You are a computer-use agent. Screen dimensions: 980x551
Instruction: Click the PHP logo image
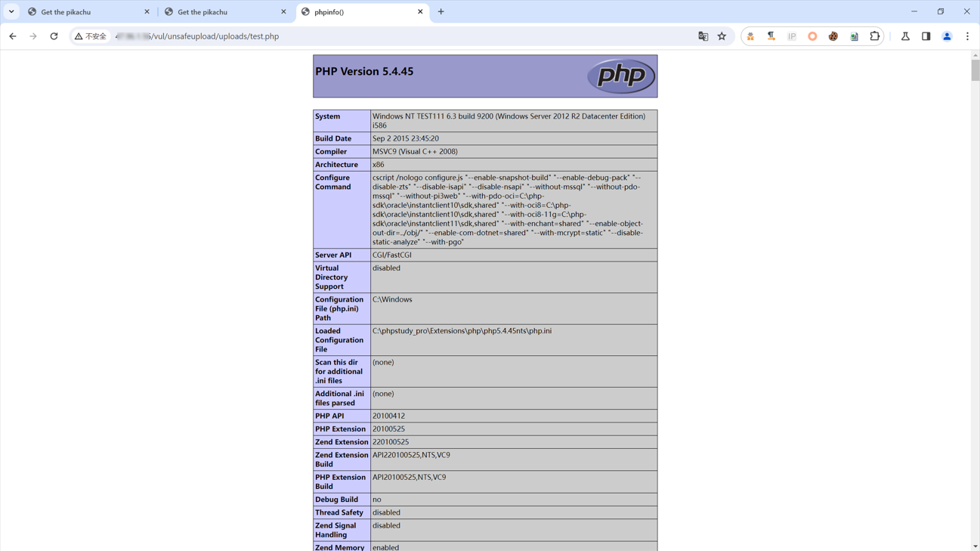pos(620,76)
